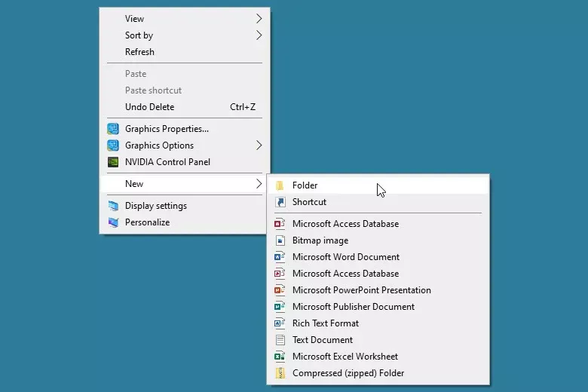Open Graphics Properties via its blue icon
This screenshot has width=588, height=392.
coord(113,129)
